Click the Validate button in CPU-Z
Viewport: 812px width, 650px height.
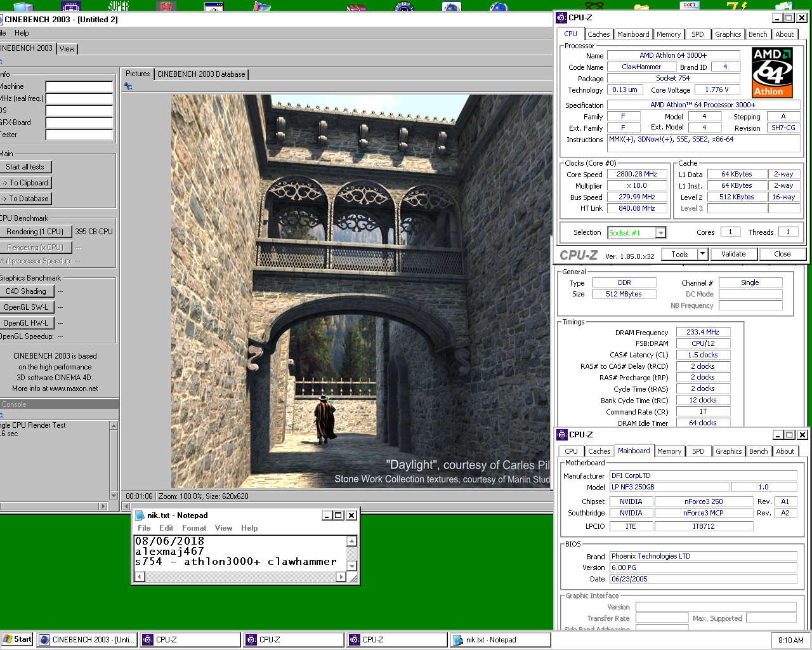pos(733,254)
